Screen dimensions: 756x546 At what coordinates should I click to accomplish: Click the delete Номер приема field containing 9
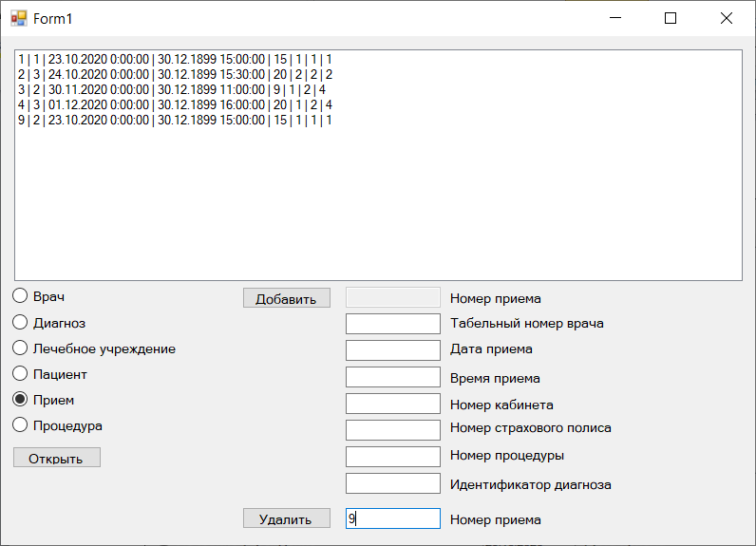click(x=393, y=518)
